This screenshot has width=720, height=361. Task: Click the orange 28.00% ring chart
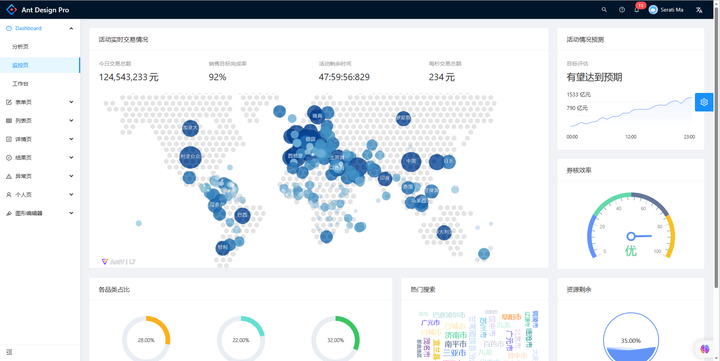pyautogui.click(x=146, y=339)
